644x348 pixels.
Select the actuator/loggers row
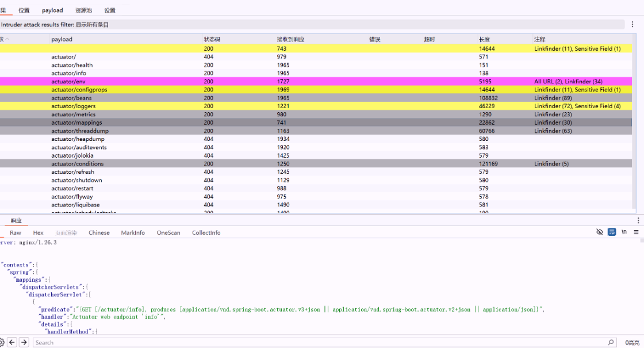[x=316, y=106]
